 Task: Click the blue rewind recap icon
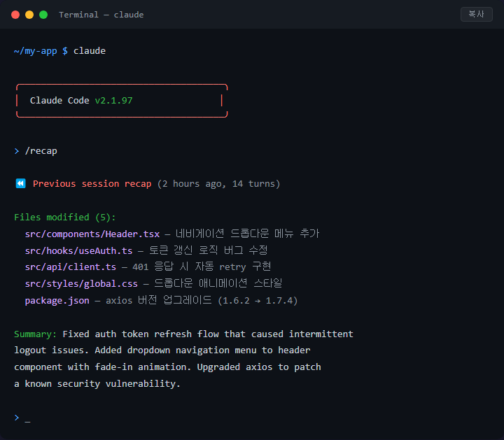coord(20,183)
